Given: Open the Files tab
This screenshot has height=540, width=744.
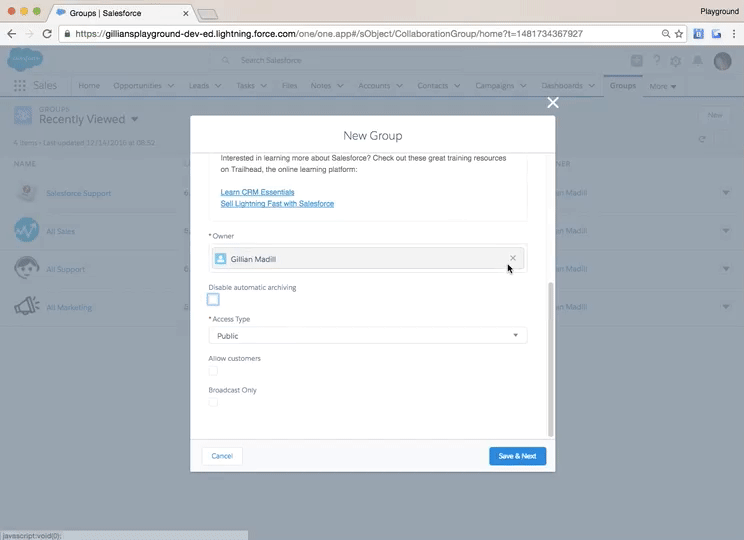Looking at the screenshot, I should coord(289,85).
